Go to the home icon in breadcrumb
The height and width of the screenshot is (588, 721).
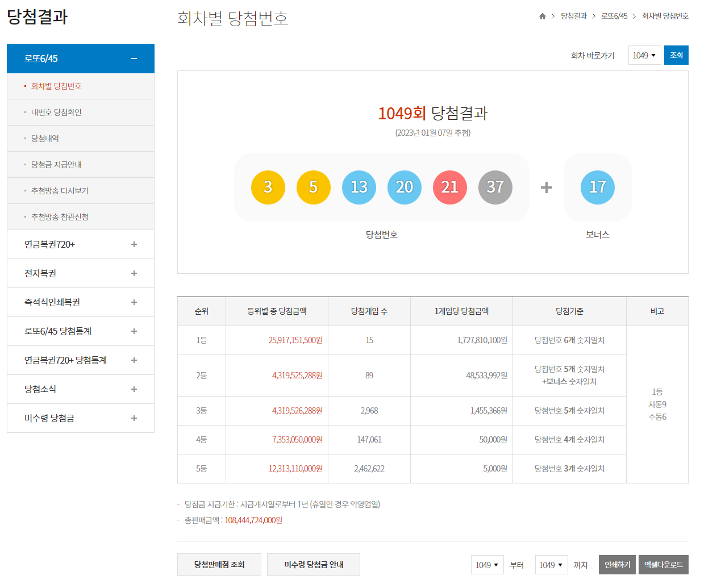(543, 16)
